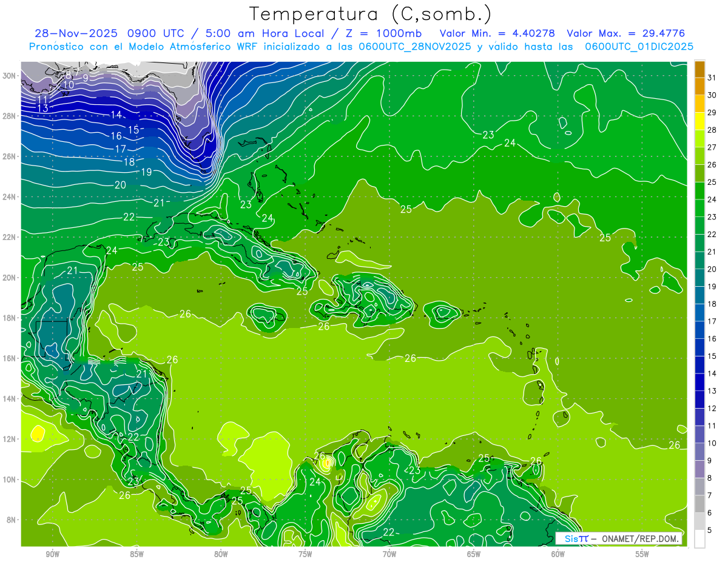
Task: Click the colorbar scale label "27"
Action: coord(712,147)
